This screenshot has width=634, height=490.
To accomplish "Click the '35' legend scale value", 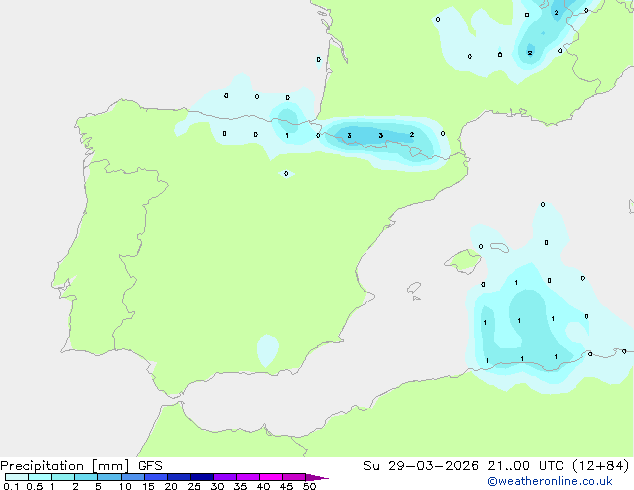I will pyautogui.click(x=240, y=486).
